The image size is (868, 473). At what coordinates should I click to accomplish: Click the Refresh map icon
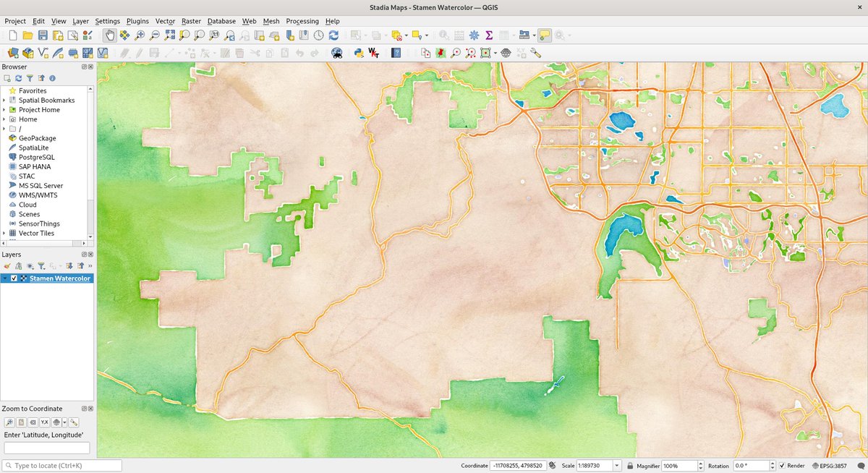pos(333,35)
